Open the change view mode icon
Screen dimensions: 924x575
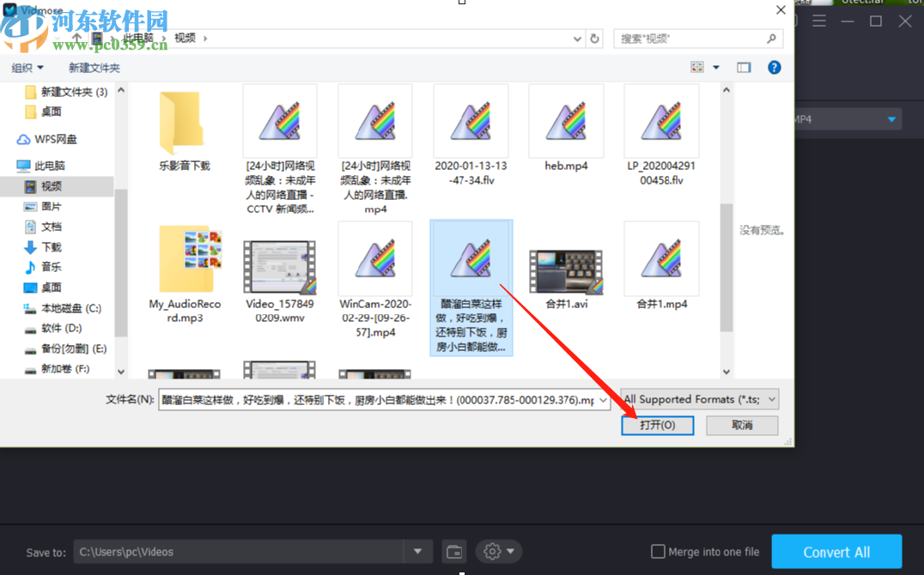coord(697,66)
